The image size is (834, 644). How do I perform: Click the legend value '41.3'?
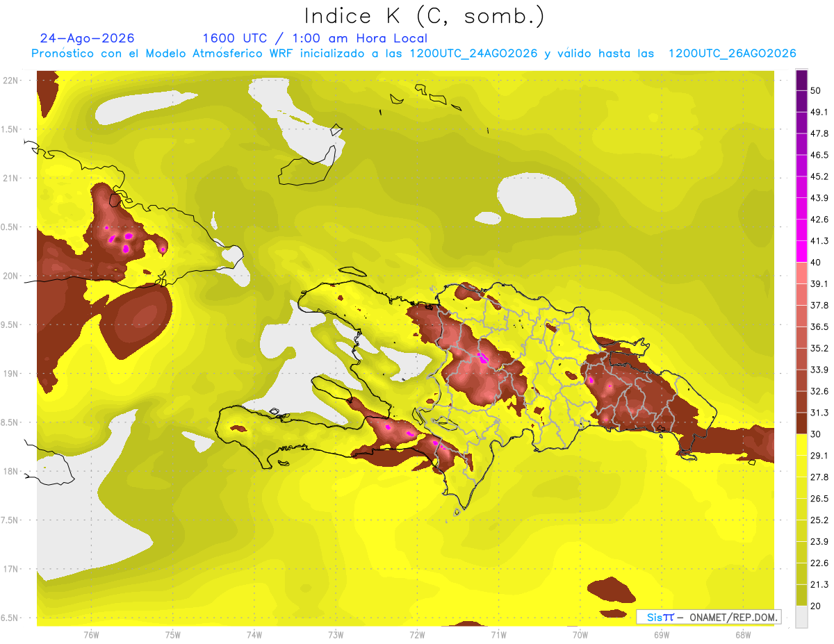click(x=819, y=241)
